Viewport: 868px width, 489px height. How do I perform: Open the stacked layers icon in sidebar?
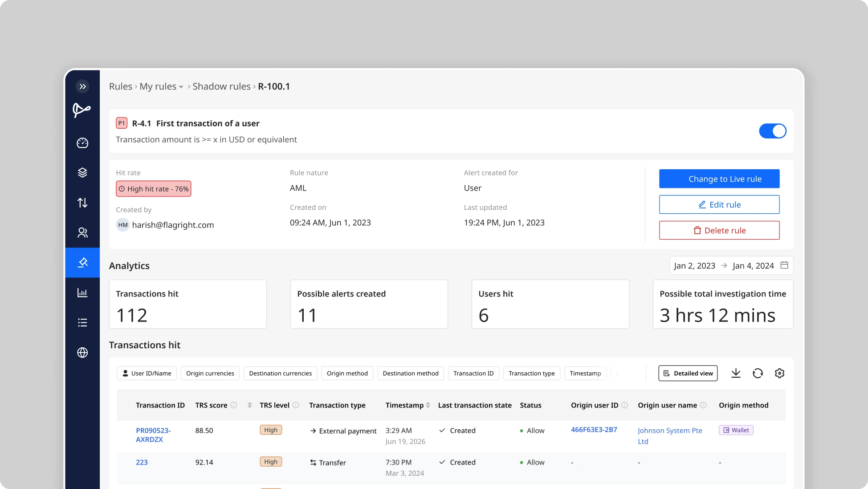(x=82, y=173)
